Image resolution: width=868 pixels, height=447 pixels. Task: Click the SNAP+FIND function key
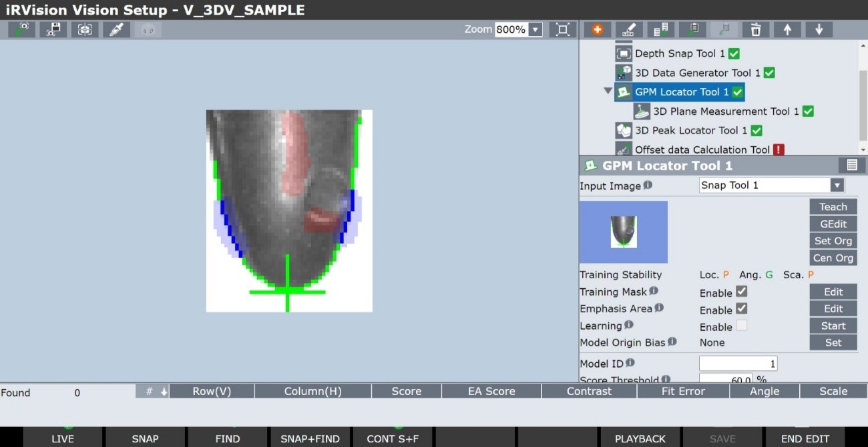point(310,438)
